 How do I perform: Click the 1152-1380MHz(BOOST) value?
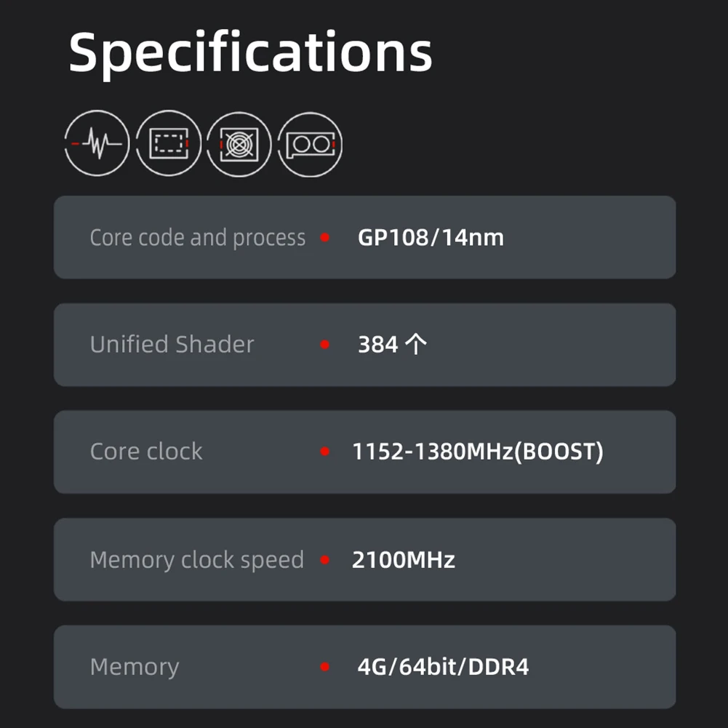click(478, 452)
